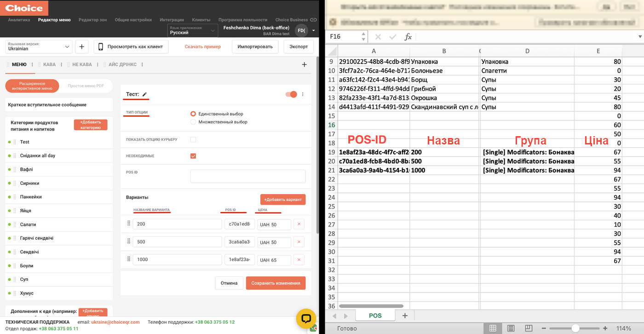The height and width of the screenshot is (334, 644).
Task: Click the Экспорт button
Action: pyautogui.click(x=299, y=46)
